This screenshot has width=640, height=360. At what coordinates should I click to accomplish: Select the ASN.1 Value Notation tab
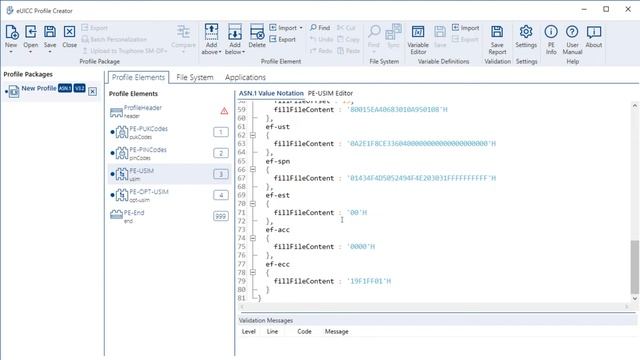coord(271,93)
